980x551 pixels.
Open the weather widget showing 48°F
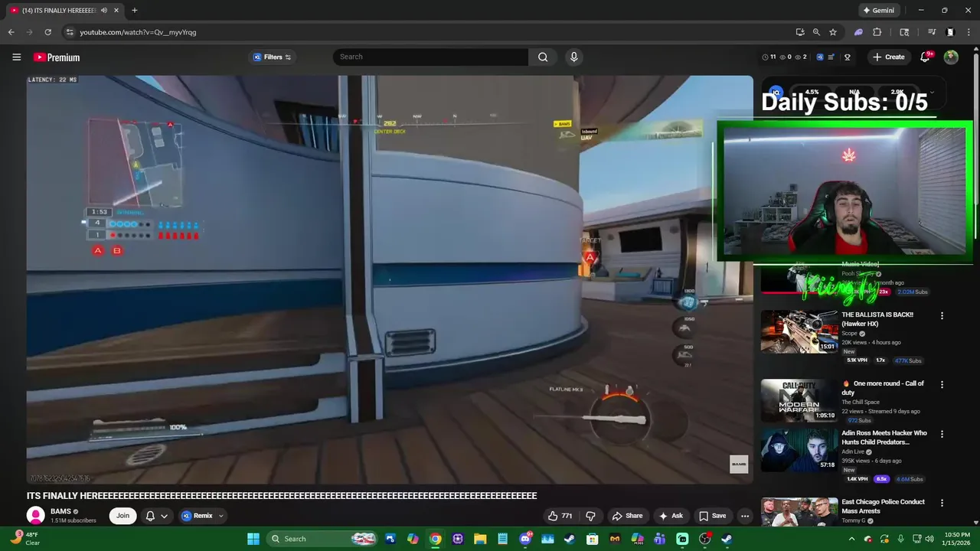coord(24,539)
